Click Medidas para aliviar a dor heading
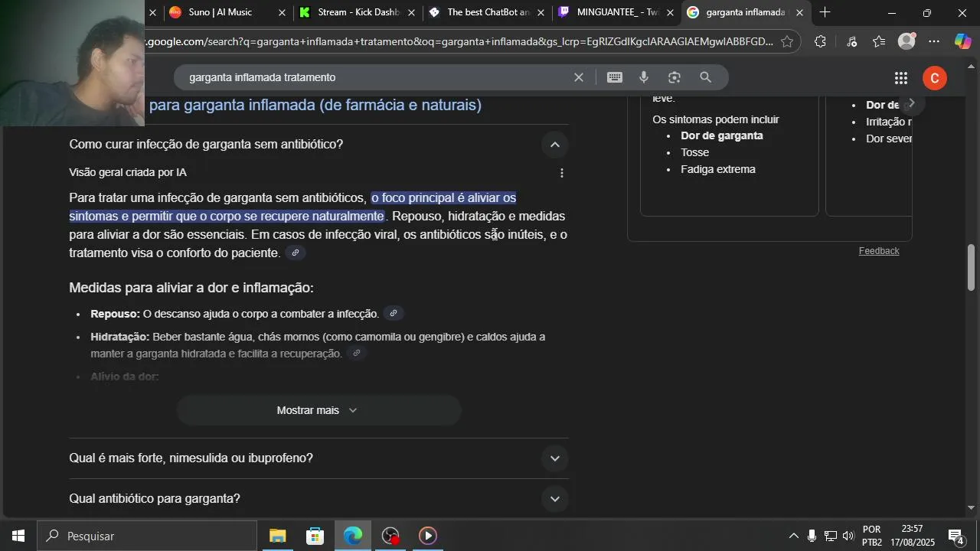The height and width of the screenshot is (551, 980). click(x=191, y=288)
